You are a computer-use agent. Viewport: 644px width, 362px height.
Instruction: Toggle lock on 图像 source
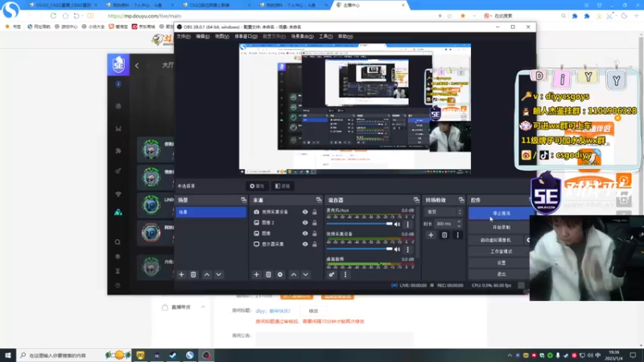[314, 233]
